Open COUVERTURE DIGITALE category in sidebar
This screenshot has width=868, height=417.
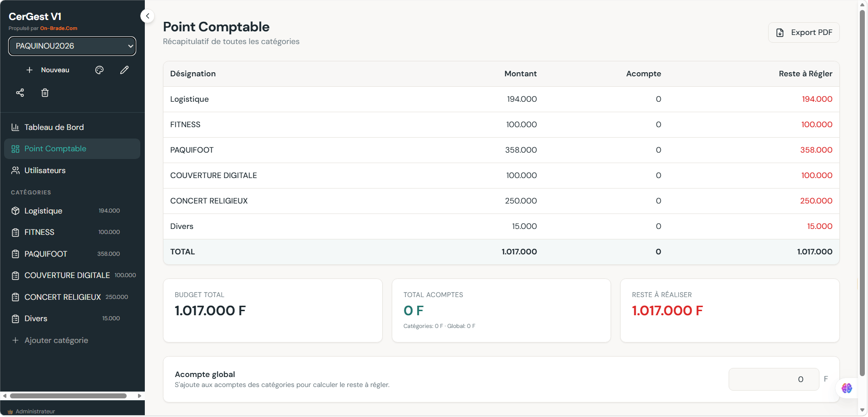coord(72,275)
